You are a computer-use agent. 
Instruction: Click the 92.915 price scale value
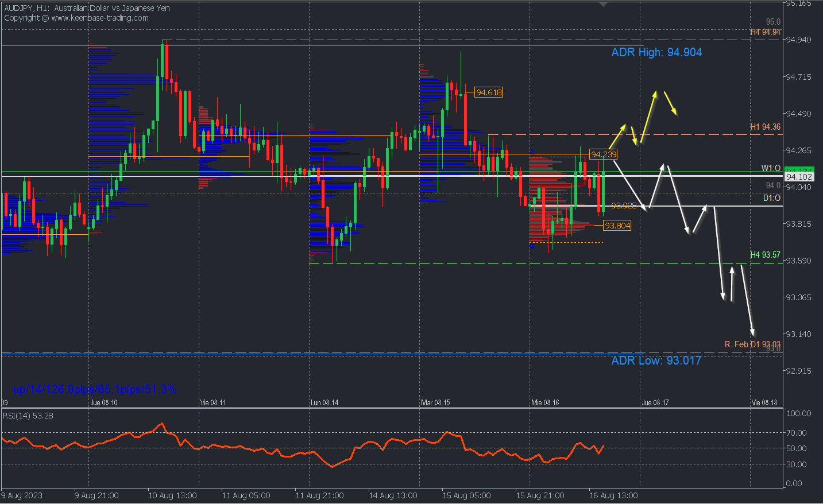(799, 371)
